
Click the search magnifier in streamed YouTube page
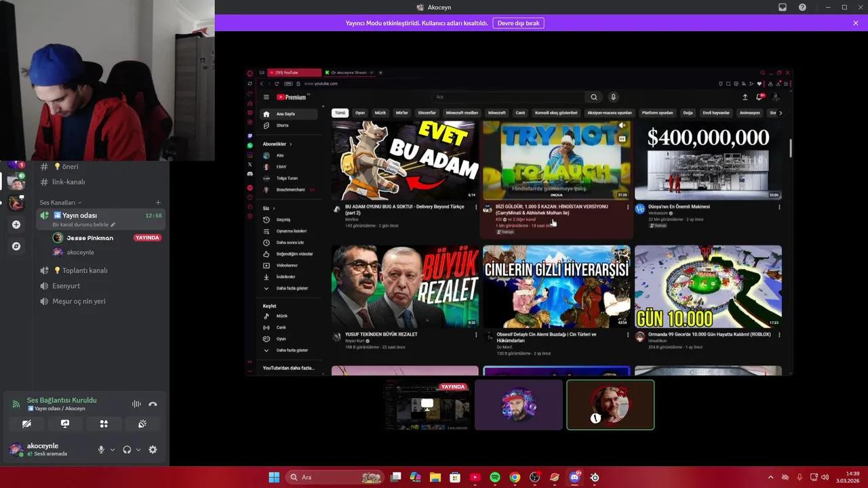point(594,97)
